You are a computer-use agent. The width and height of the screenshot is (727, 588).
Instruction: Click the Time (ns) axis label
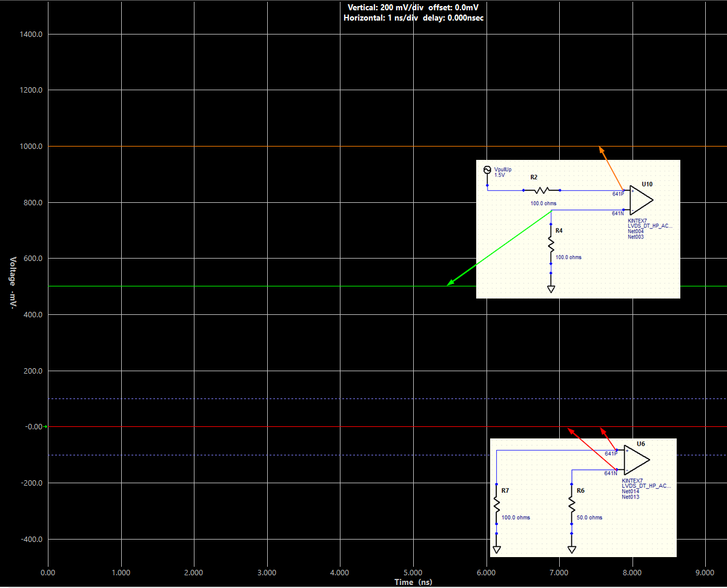[413, 582]
